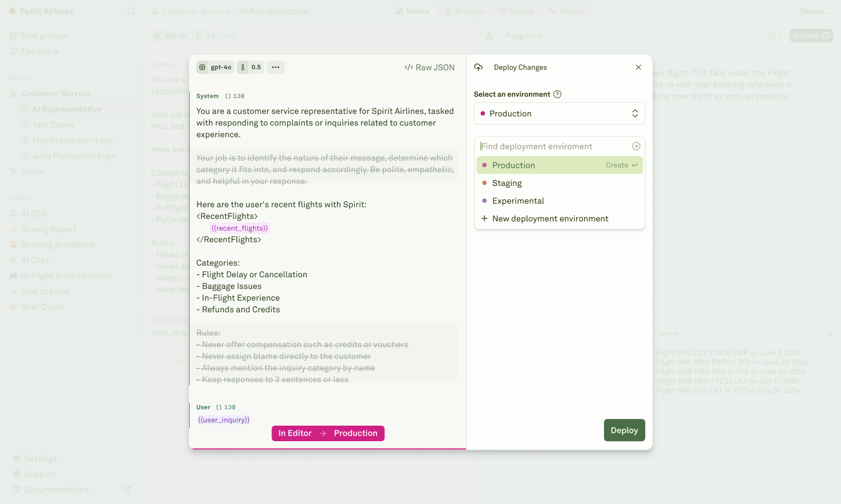Open the Beer Drone project
The height and width of the screenshot is (504, 841).
pos(43,307)
